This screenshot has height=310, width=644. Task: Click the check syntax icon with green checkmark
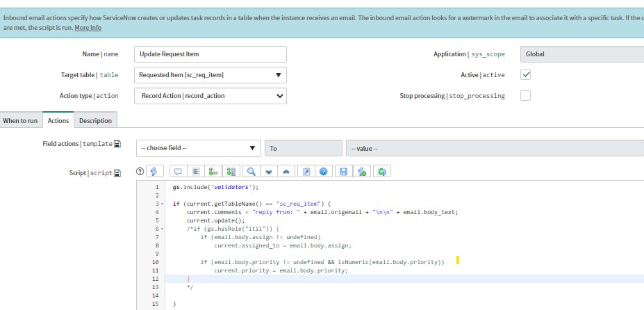coord(362,172)
